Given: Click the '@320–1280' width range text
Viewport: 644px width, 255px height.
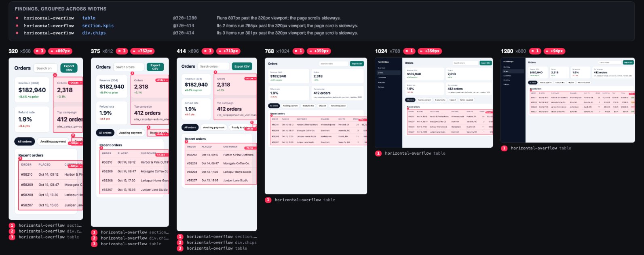Looking at the screenshot, I should pos(185,18).
